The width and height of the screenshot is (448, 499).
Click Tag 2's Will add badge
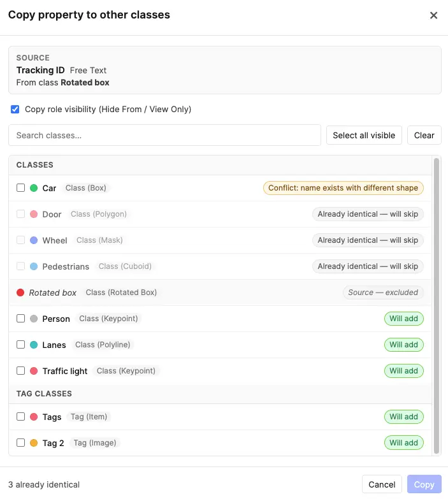[404, 442]
